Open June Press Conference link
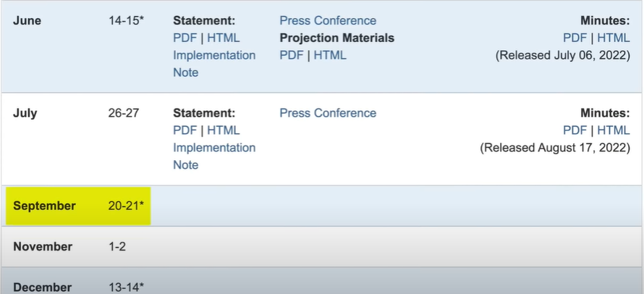This screenshot has height=294, width=644. pyautogui.click(x=328, y=20)
